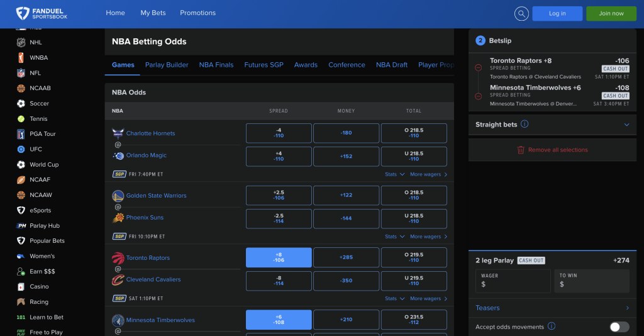Select the NFL shield icon

(x=21, y=73)
